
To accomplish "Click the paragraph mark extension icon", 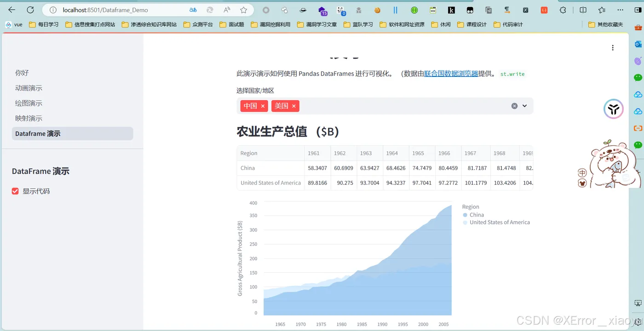I will [x=507, y=10].
